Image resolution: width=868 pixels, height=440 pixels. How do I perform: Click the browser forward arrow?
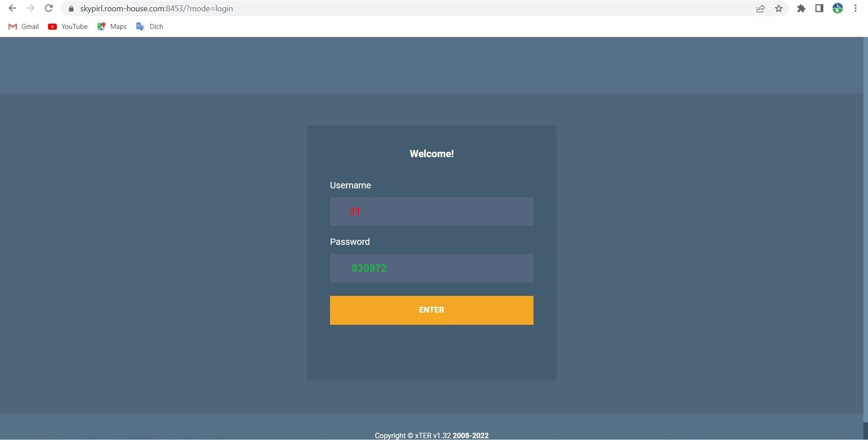pos(30,9)
